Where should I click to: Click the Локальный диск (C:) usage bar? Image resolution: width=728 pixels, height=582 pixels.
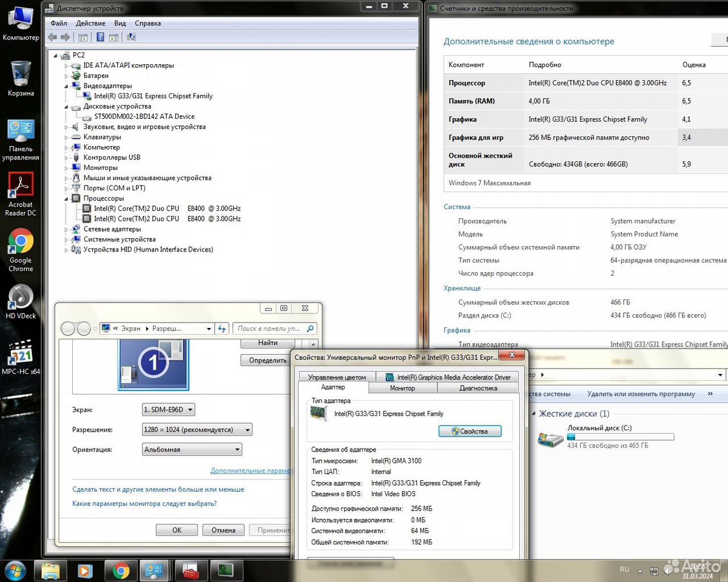tap(620, 436)
